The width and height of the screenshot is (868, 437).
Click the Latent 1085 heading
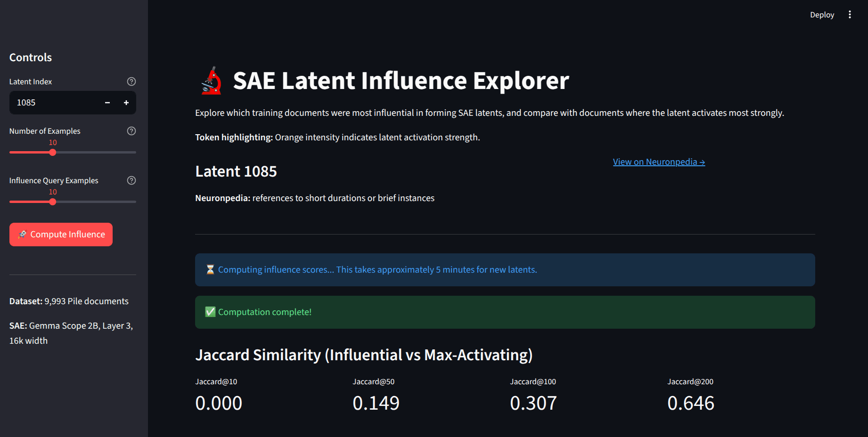click(x=236, y=171)
